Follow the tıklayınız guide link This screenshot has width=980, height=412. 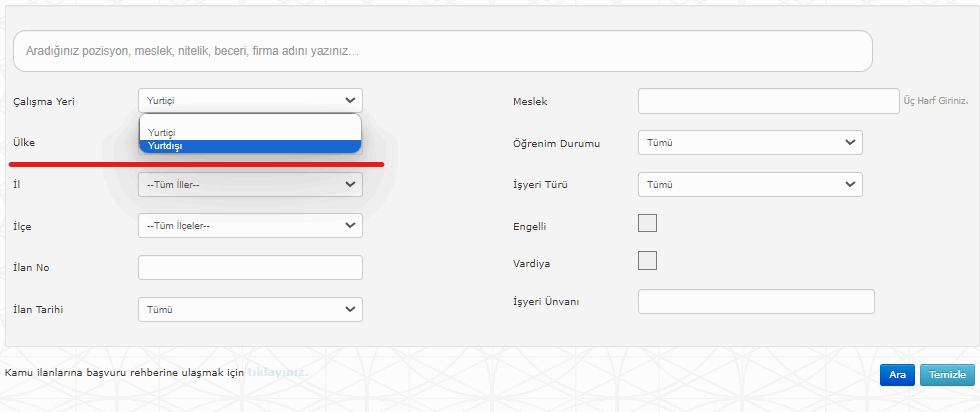[277, 373]
